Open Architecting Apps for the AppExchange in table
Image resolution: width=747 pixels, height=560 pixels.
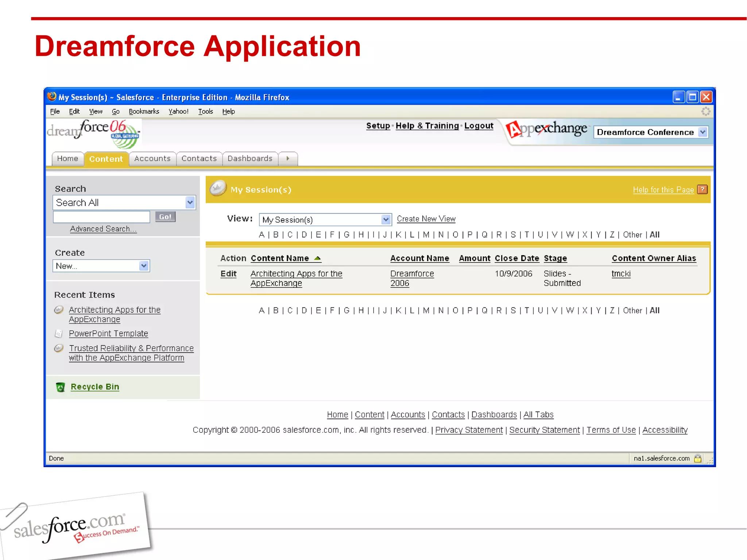(x=296, y=279)
